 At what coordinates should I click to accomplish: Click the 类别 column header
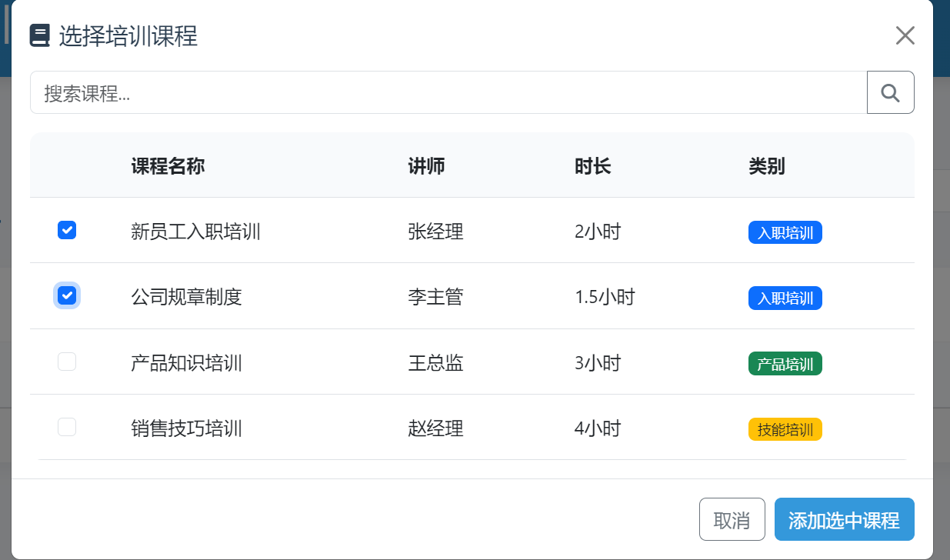click(766, 165)
